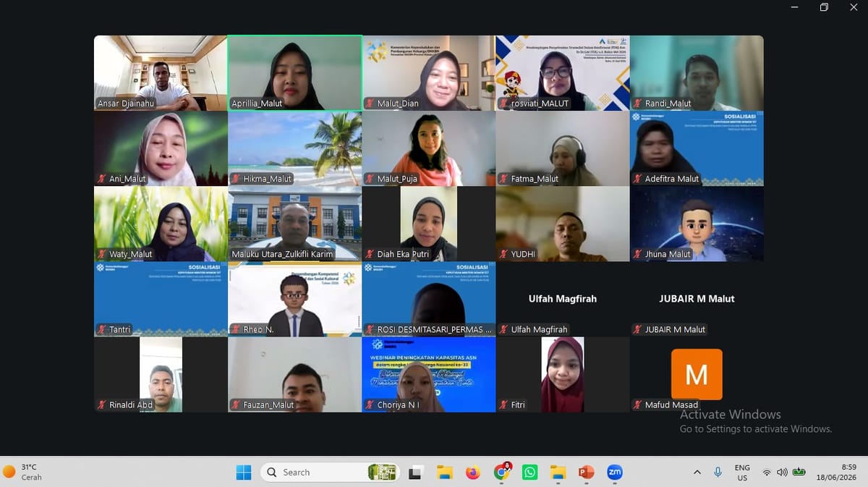
Task: Switch to PowerPoint on the taskbar
Action: point(586,473)
